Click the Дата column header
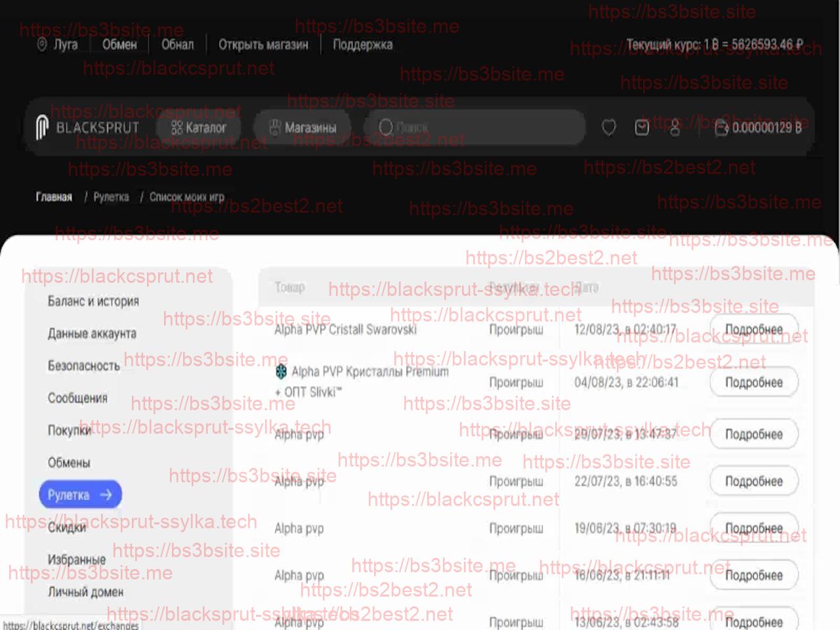Viewport: 840px width, 630px height. [x=588, y=287]
